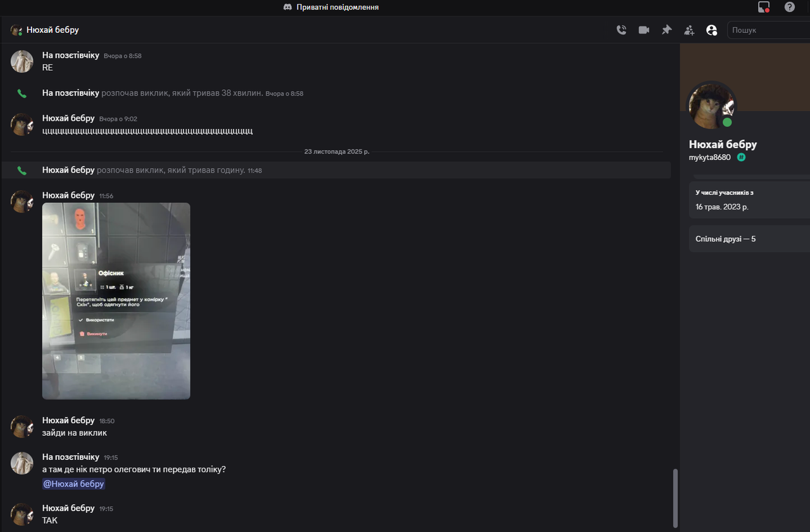Hide the user profile panel
The width and height of the screenshot is (810, 532).
click(712, 30)
